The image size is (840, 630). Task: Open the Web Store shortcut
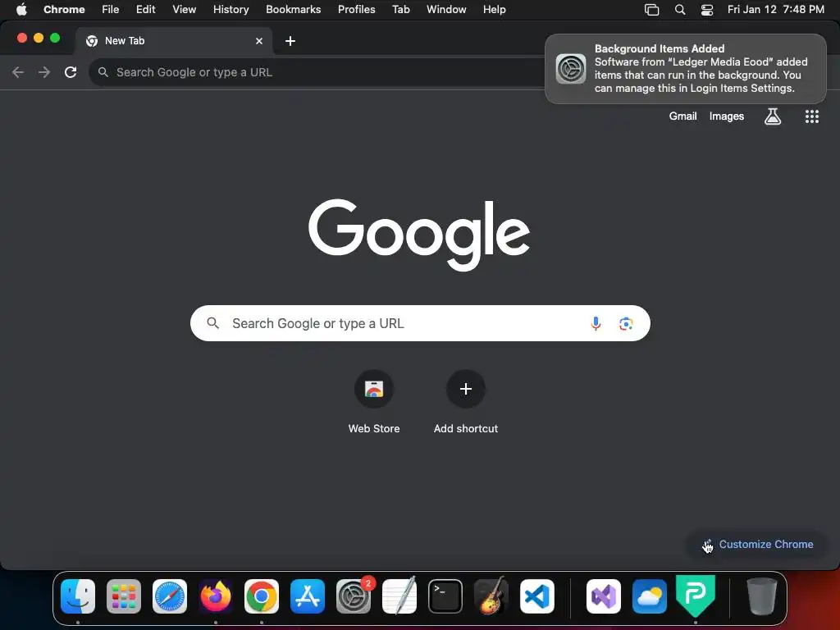[x=374, y=402]
